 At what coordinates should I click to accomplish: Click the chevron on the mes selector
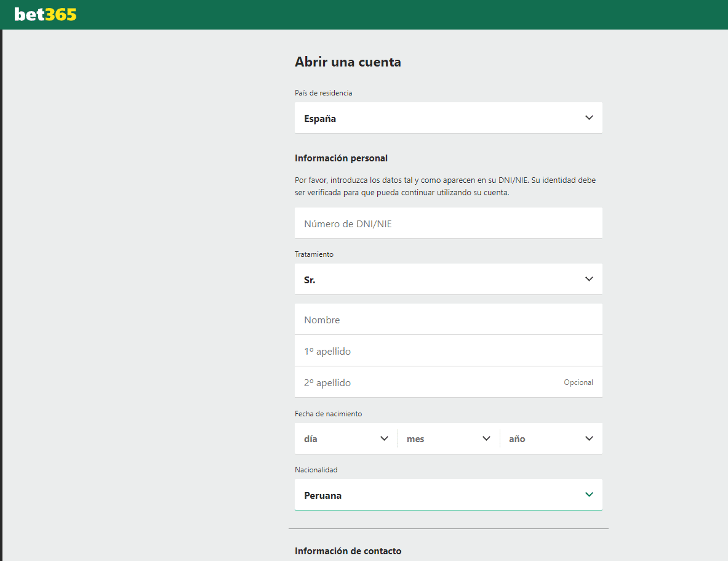487,438
